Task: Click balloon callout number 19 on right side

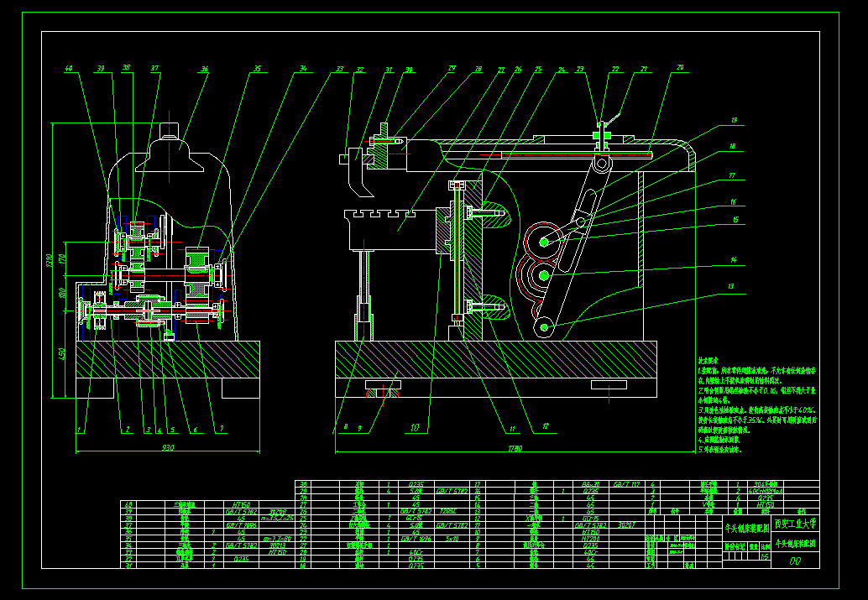Action: click(x=734, y=120)
